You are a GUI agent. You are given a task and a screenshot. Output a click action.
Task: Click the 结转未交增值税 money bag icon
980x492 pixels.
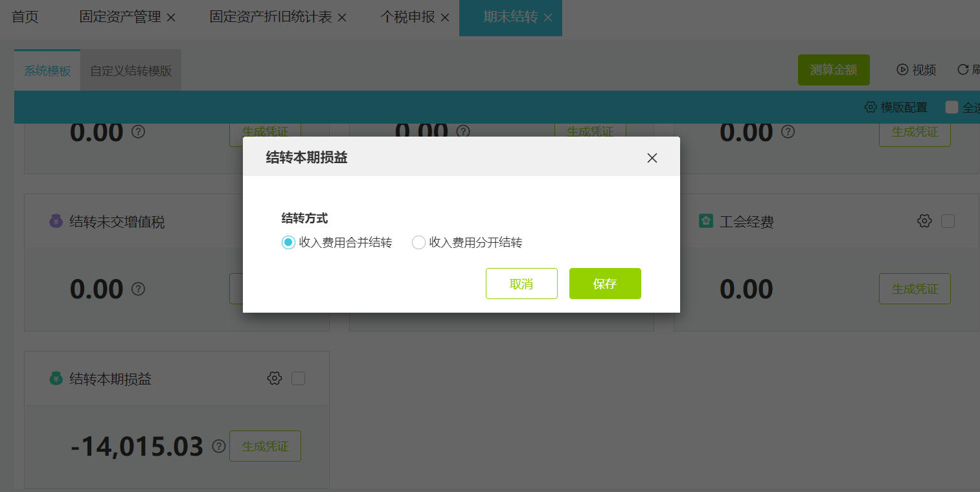56,221
